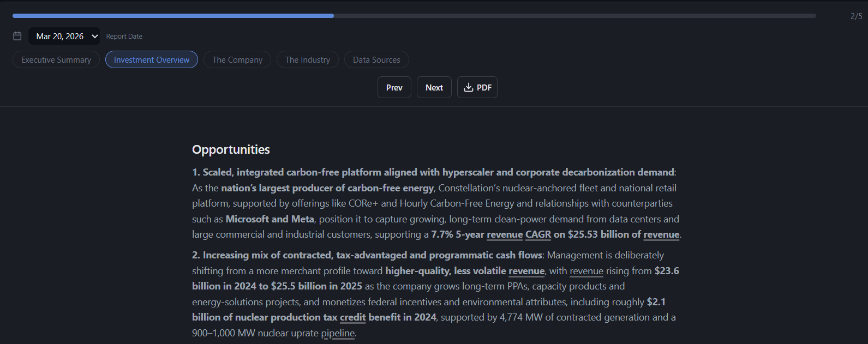Click the report progress bar
868x344 pixels.
(x=414, y=16)
